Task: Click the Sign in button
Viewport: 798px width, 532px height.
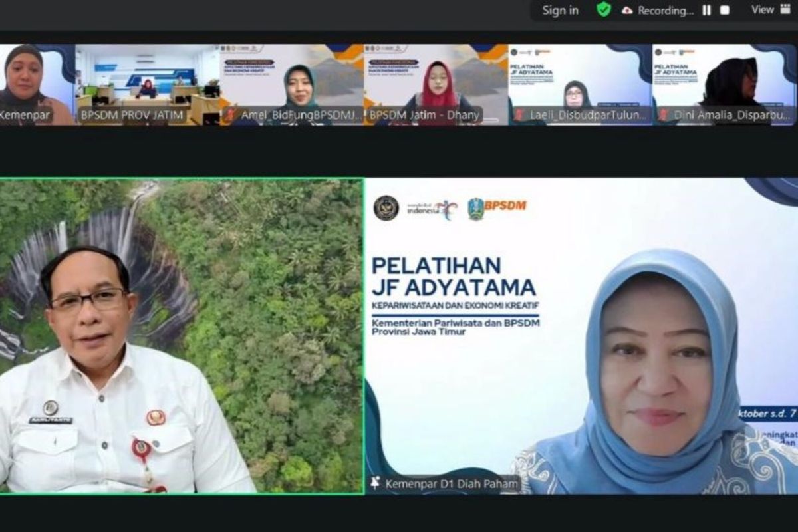Action: coord(561,9)
